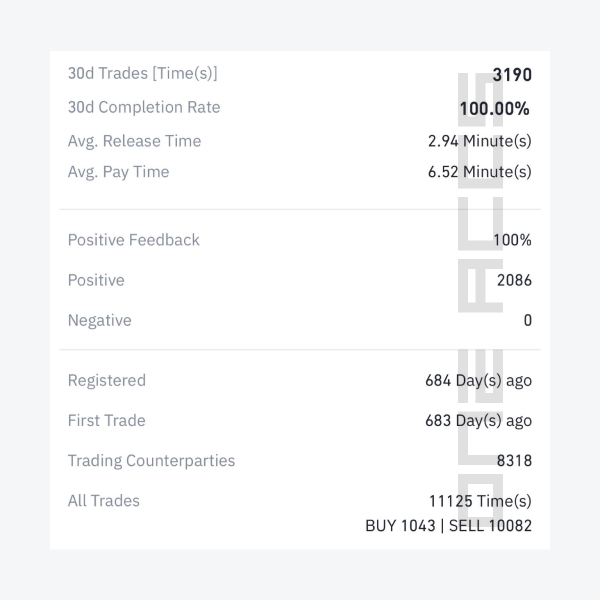Screen dimensions: 600x600
Task: Click the 30d Completion Rate label
Action: click(x=144, y=107)
